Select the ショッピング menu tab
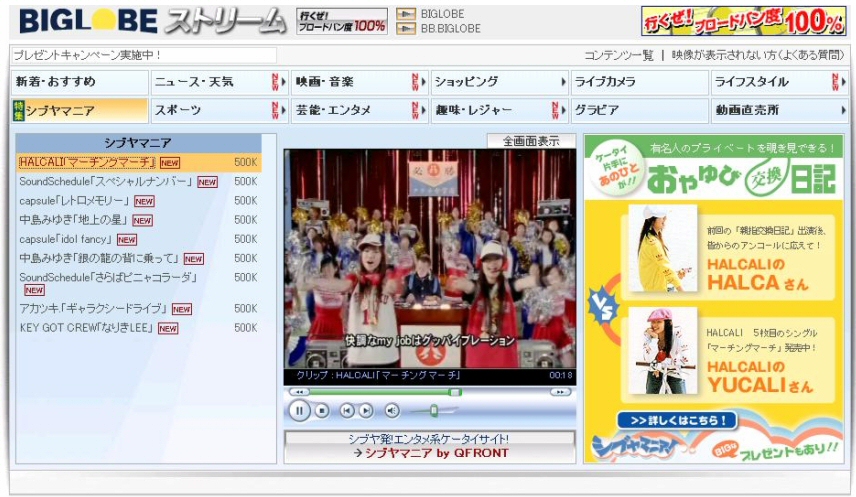The width and height of the screenshot is (856, 497). tap(500, 82)
